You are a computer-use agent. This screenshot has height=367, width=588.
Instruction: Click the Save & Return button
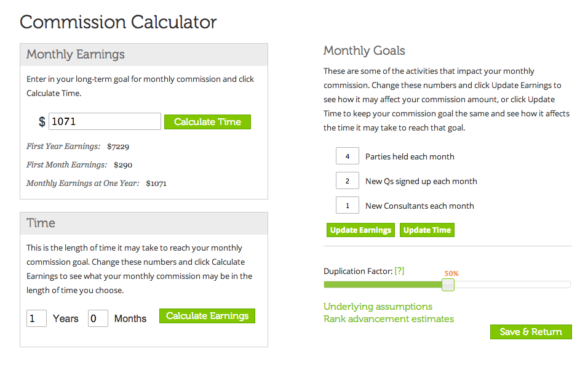click(531, 332)
